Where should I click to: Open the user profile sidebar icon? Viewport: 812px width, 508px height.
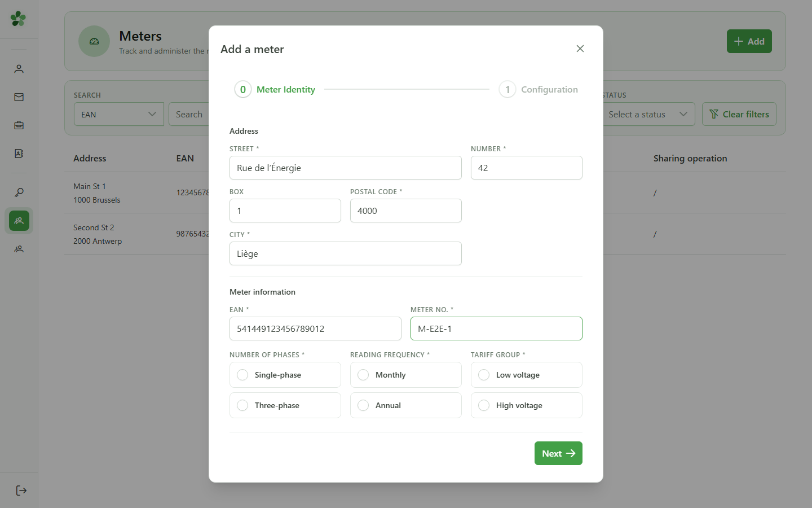pos(19,69)
